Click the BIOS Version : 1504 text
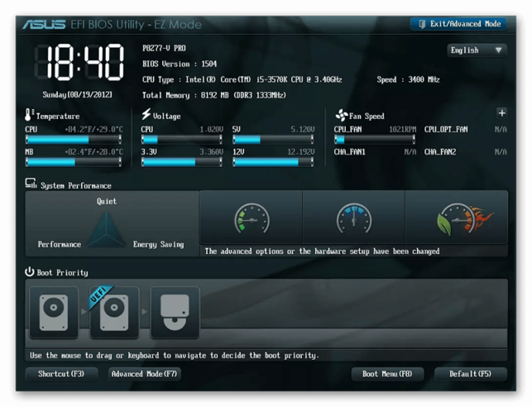This screenshot has height=407, width=532. [x=180, y=64]
